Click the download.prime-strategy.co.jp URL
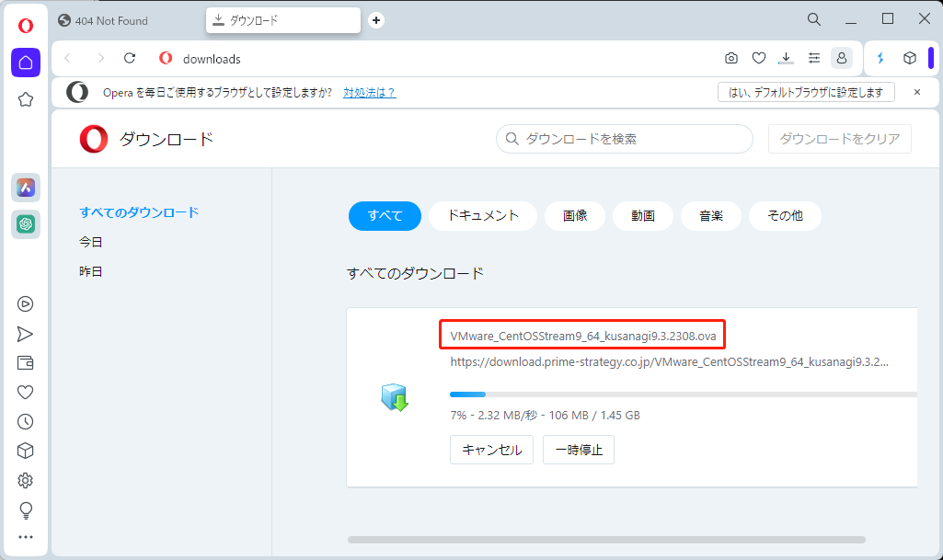 click(669, 361)
